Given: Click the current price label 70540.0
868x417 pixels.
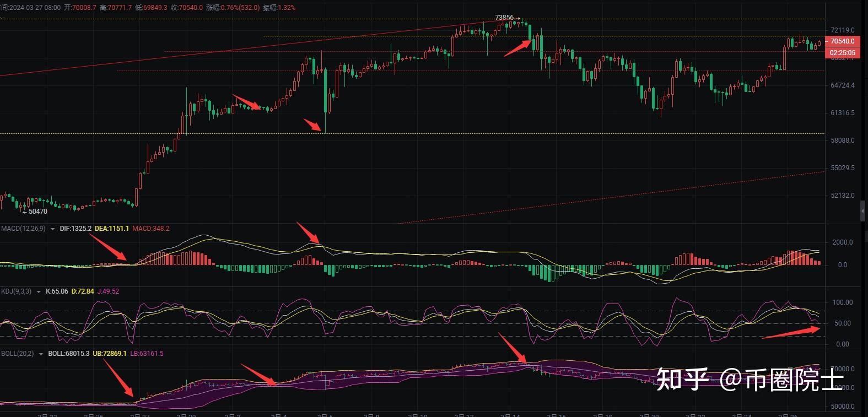Looking at the screenshot, I should pos(843,41).
